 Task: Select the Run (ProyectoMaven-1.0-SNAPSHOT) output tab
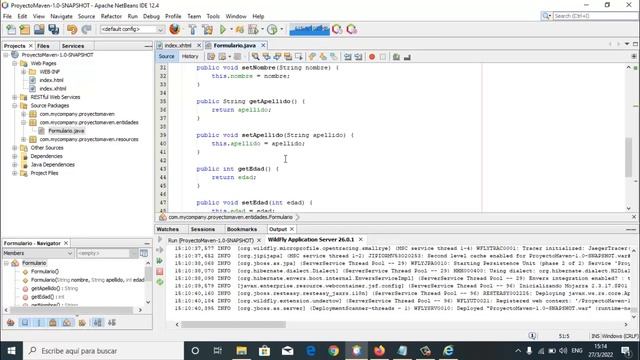click(x=211, y=240)
